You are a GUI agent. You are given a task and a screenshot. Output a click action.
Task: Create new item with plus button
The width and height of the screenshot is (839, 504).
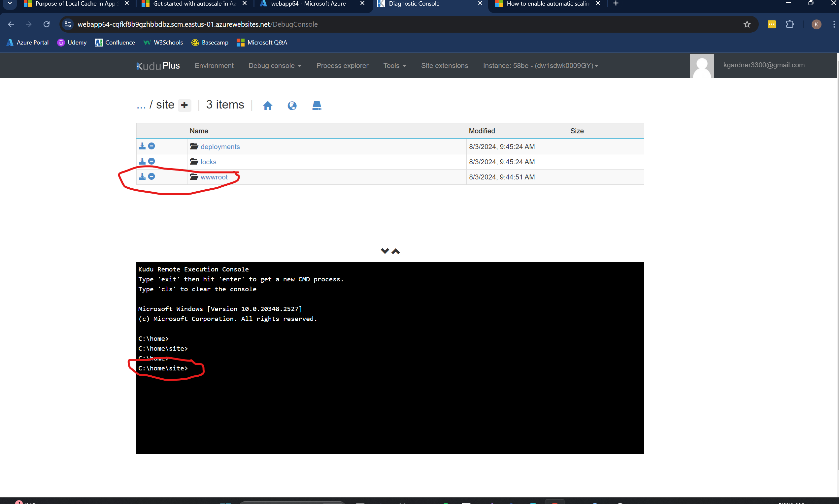coord(185,105)
